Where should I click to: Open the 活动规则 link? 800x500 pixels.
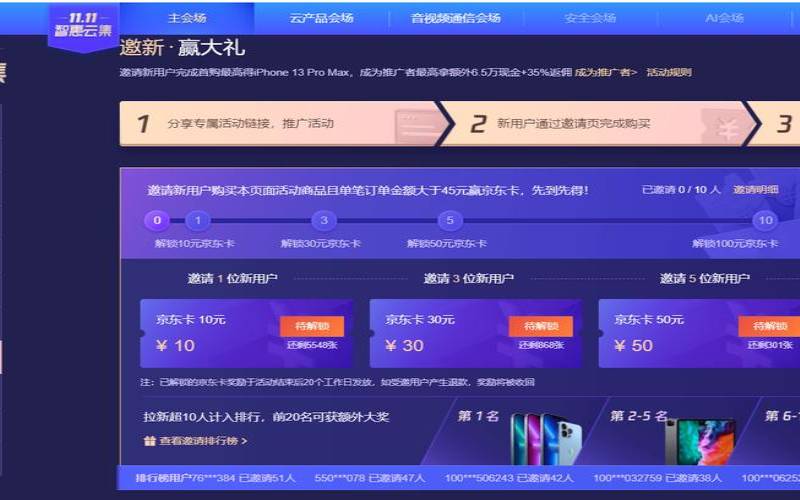click(669, 72)
